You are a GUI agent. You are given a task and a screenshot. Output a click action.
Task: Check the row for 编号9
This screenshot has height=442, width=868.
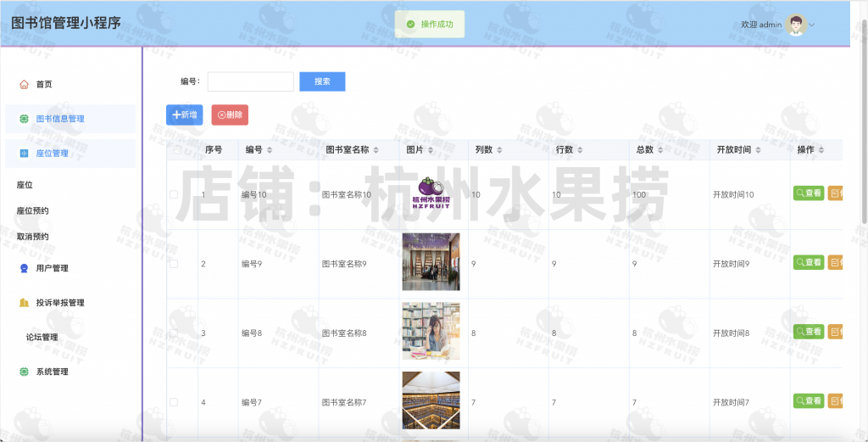pyautogui.click(x=174, y=264)
